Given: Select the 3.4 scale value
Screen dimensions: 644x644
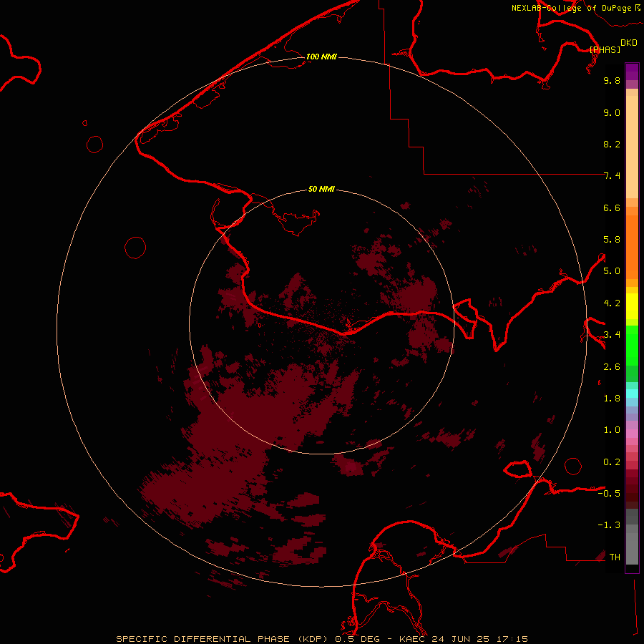Looking at the screenshot, I should coord(612,335).
